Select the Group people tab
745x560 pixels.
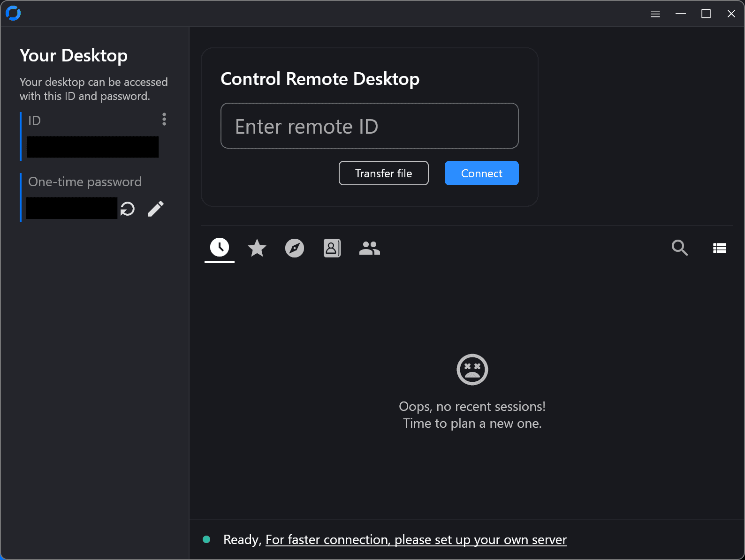(370, 248)
